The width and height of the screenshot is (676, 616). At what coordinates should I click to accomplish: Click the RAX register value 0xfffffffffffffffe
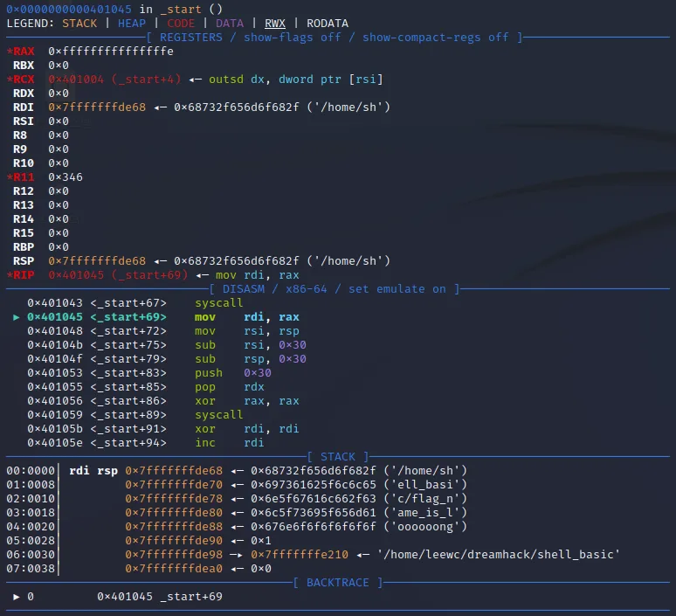(111, 52)
